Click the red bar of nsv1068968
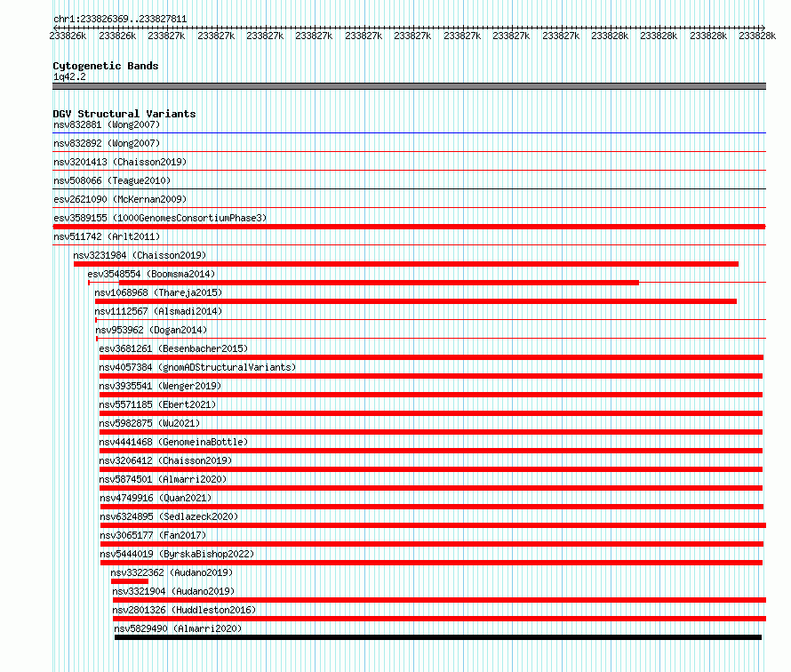The height and width of the screenshot is (672, 791). (416, 301)
